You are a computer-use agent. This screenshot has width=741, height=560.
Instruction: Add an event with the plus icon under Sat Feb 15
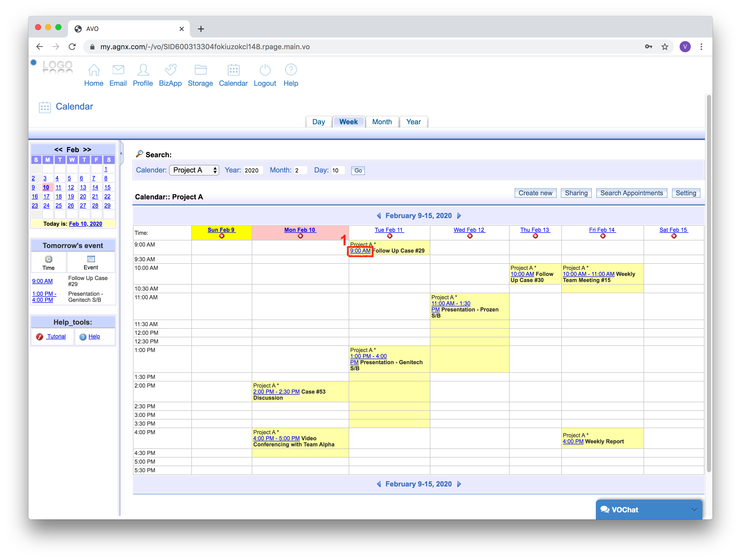coord(674,236)
